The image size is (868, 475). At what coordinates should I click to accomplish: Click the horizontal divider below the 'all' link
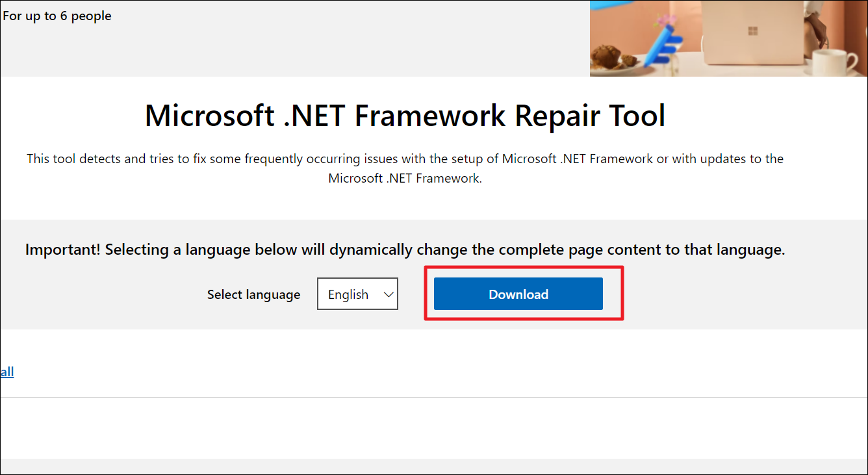pyautogui.click(x=434, y=397)
